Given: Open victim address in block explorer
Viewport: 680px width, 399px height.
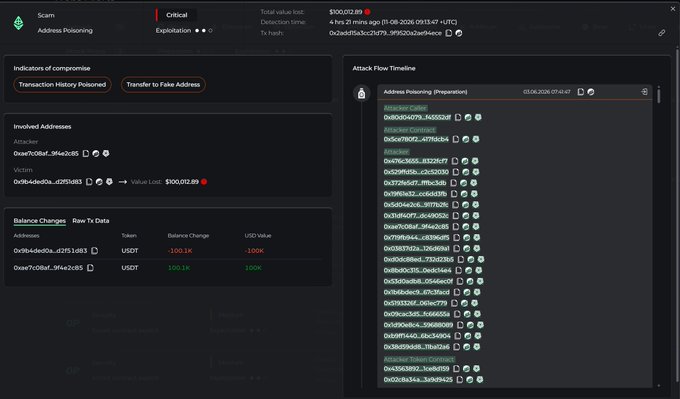Looking at the screenshot, I should click(x=99, y=182).
